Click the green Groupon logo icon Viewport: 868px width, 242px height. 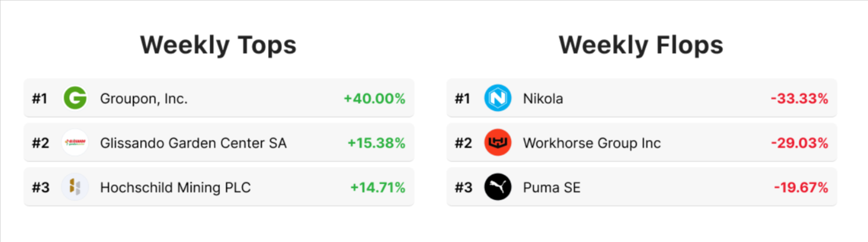coord(75,98)
